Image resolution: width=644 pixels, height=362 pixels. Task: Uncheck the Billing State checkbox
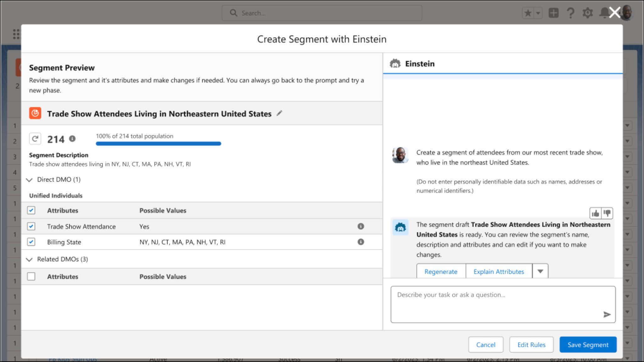[31, 242]
